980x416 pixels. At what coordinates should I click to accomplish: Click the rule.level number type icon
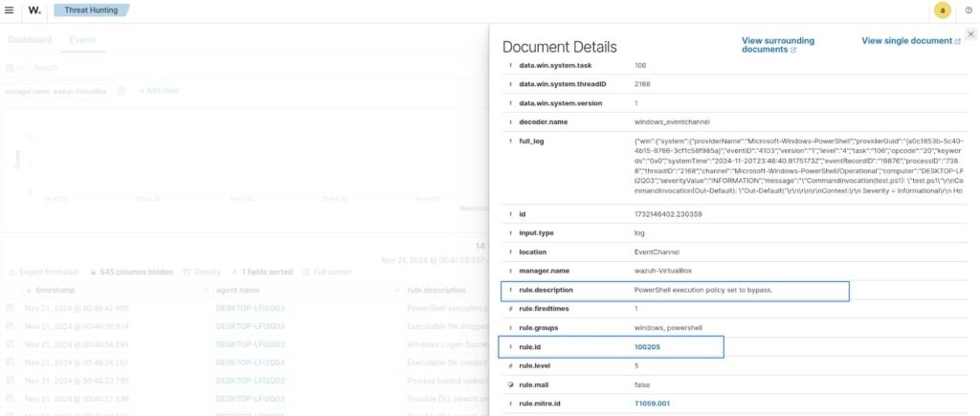[510, 365]
